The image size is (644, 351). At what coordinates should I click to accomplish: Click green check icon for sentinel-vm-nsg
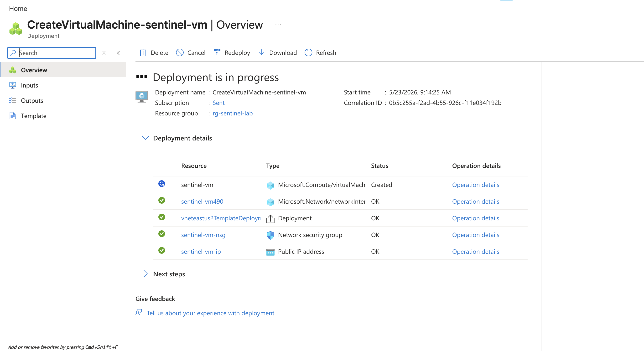161,233
